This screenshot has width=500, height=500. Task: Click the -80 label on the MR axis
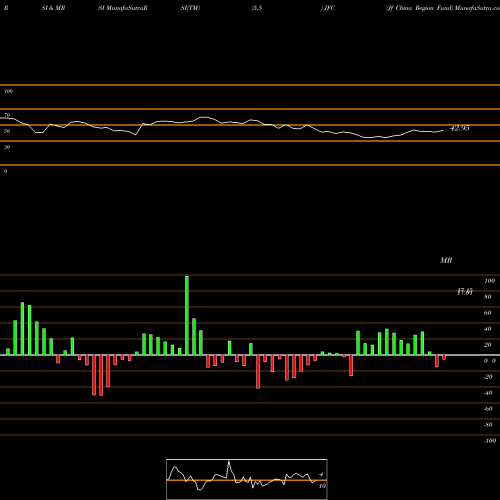(488, 425)
